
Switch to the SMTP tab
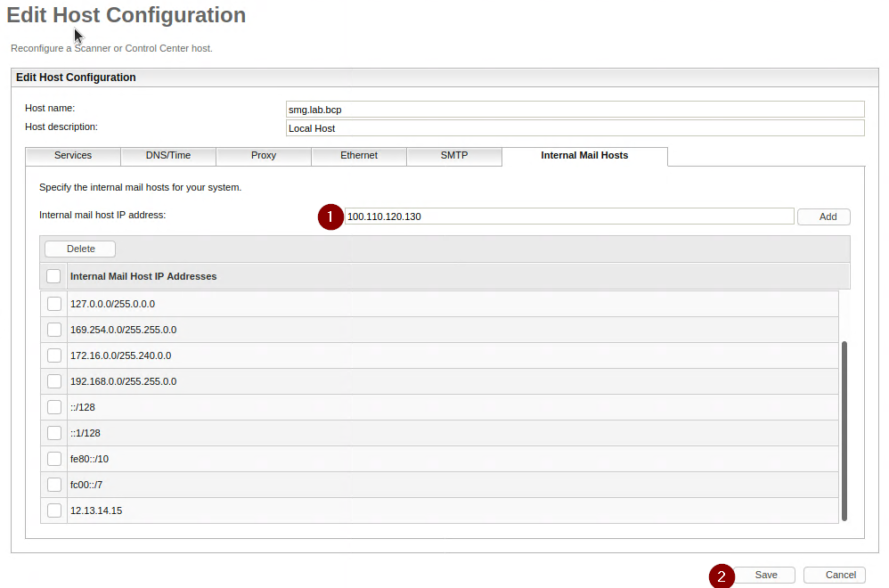pos(454,156)
